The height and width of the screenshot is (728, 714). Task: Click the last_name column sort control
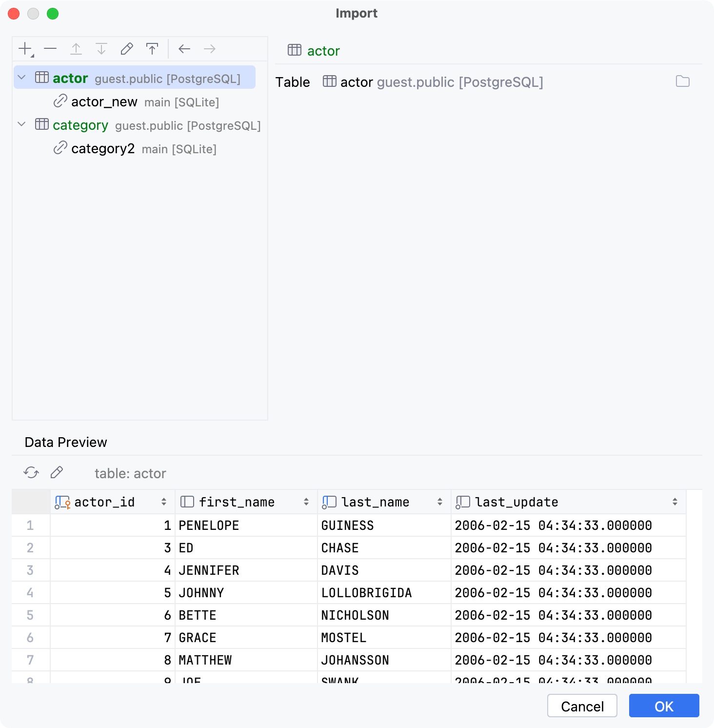coord(440,502)
